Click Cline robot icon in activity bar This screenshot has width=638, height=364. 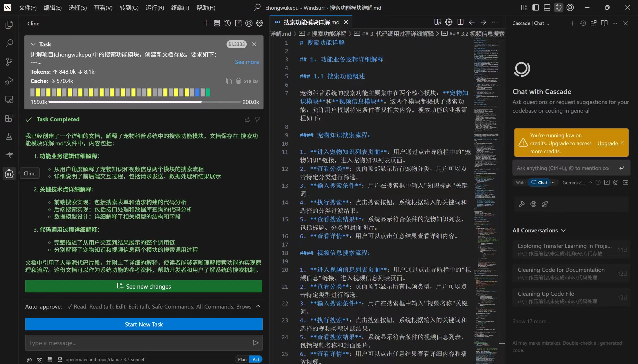click(9, 173)
